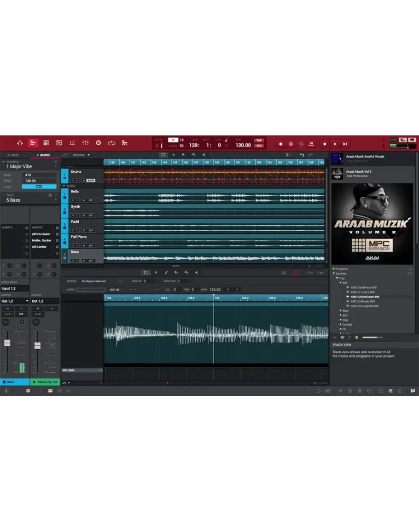
Task: Select the AM2 GoldenGates 808 sample
Action: click(365, 297)
